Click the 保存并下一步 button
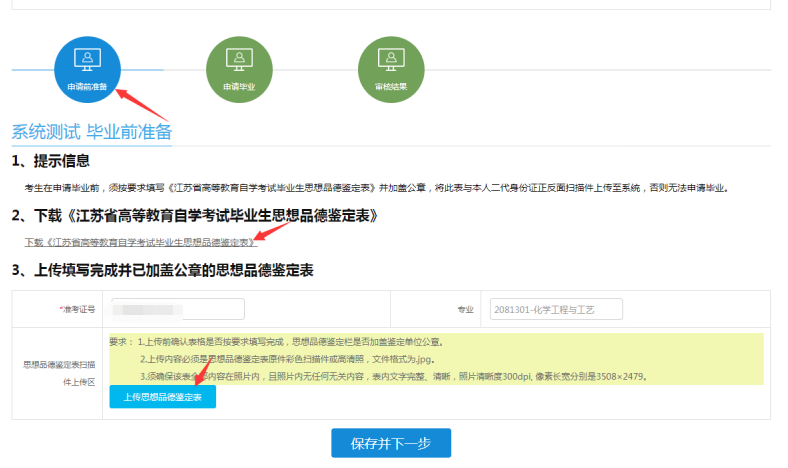Viewport: 788px width, 468px height. (x=391, y=442)
